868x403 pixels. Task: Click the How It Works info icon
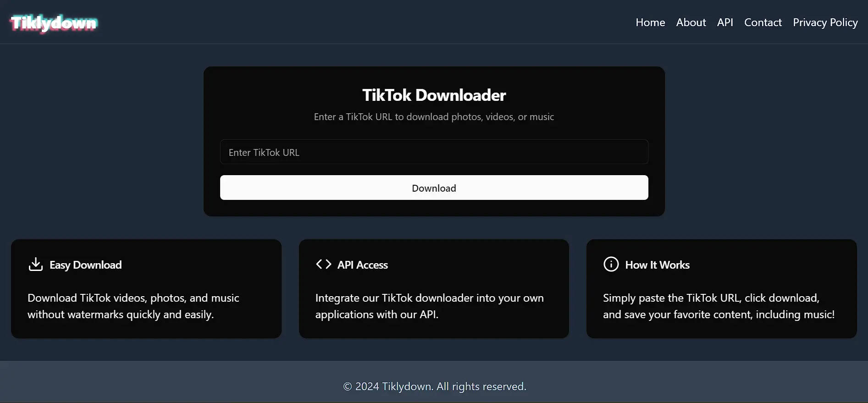click(x=611, y=264)
